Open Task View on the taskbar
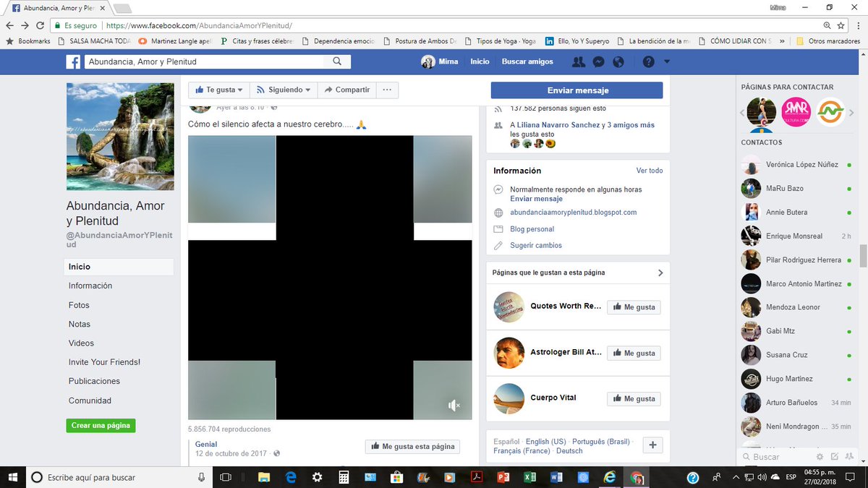 226,477
